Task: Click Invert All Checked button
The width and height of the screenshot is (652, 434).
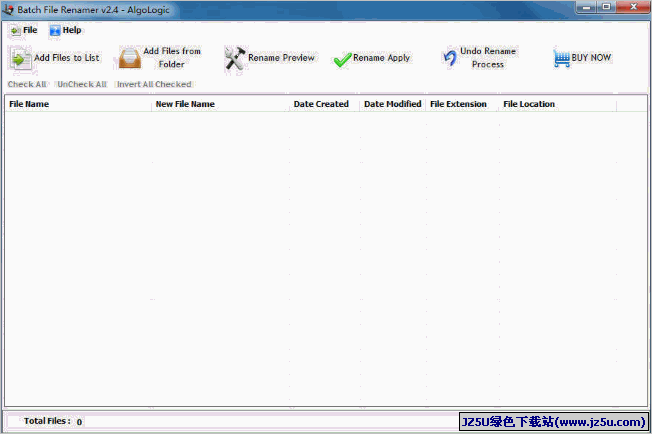Action: coord(154,84)
